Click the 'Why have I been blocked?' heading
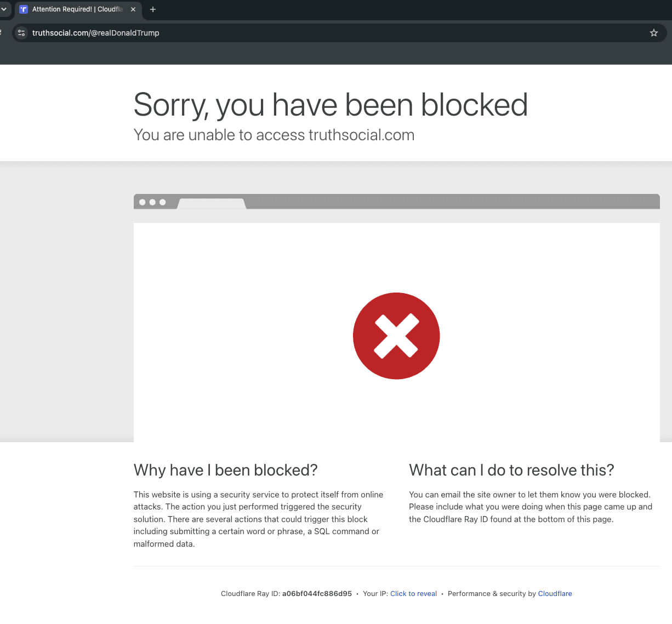The image size is (672, 624). coord(226,470)
